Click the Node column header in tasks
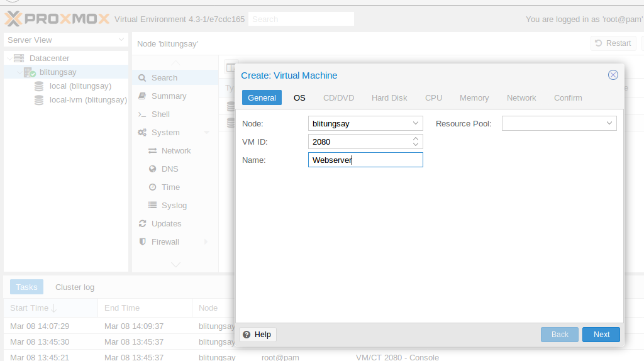Viewport: 644px width, 361px height. 214,308
